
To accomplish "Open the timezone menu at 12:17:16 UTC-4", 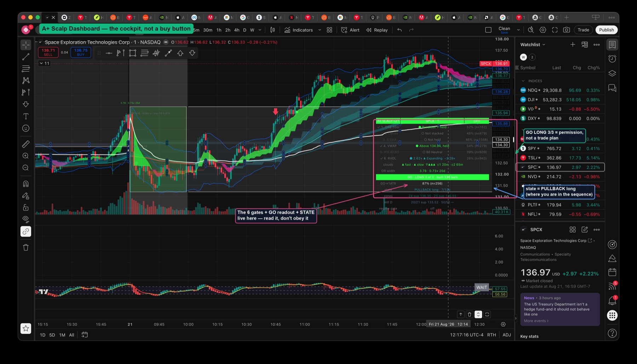I will pyautogui.click(x=467, y=335).
